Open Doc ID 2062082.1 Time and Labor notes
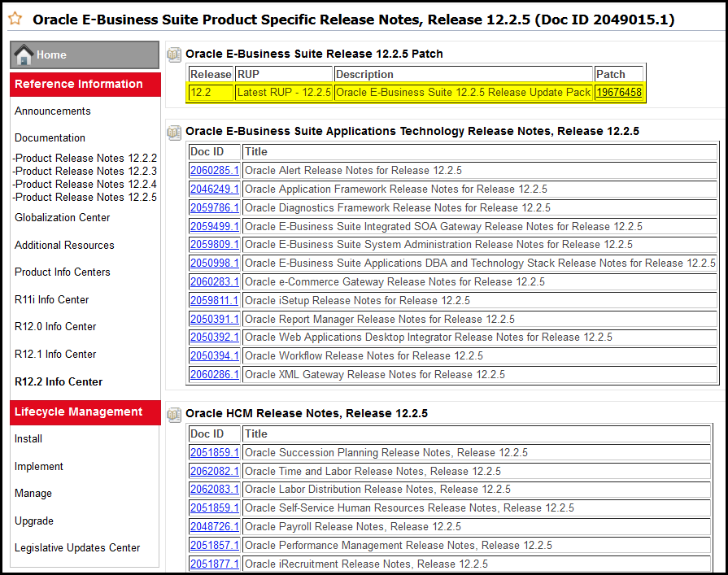This screenshot has height=575, width=728. click(215, 471)
